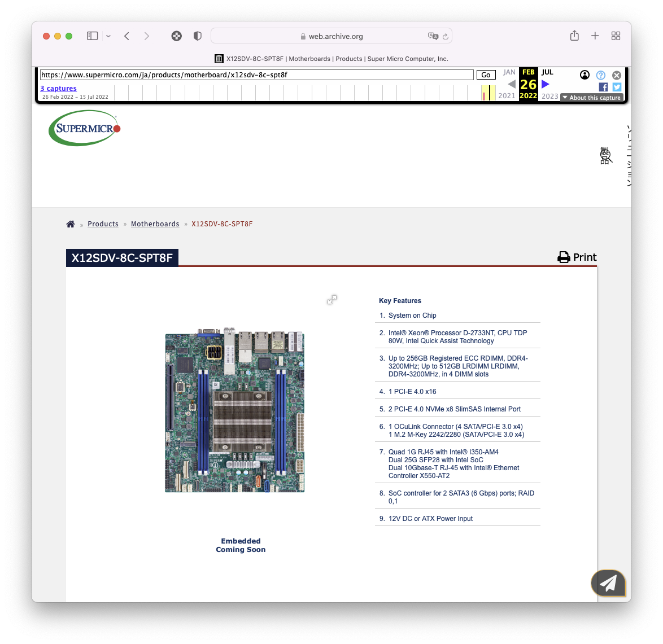
Task: Select the year 2023 in Wayback toolbar
Action: (549, 96)
